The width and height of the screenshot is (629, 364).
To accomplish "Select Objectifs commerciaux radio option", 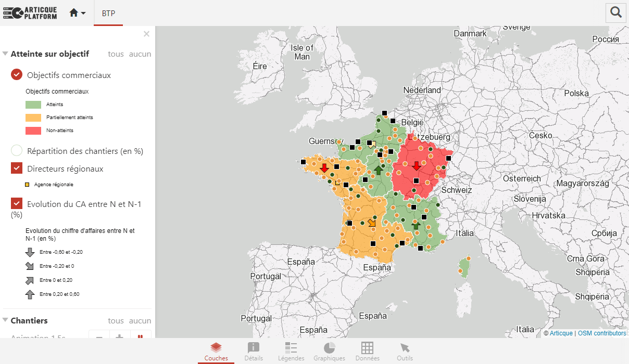I will pyautogui.click(x=17, y=75).
